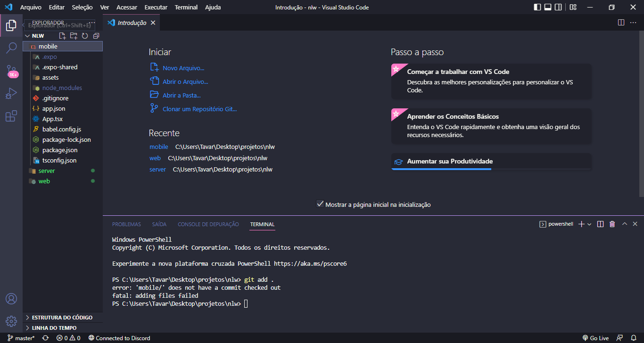Split the terminal pane

click(x=600, y=224)
